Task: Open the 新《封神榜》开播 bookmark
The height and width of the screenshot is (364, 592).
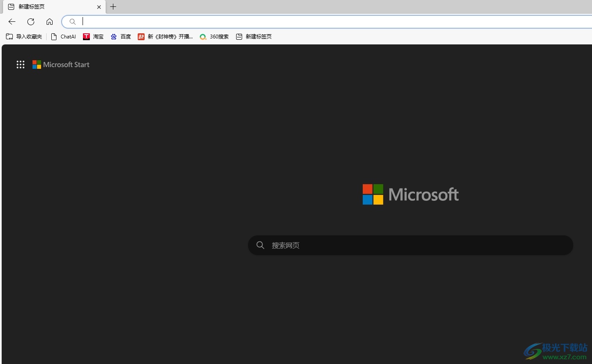Action: 165,37
